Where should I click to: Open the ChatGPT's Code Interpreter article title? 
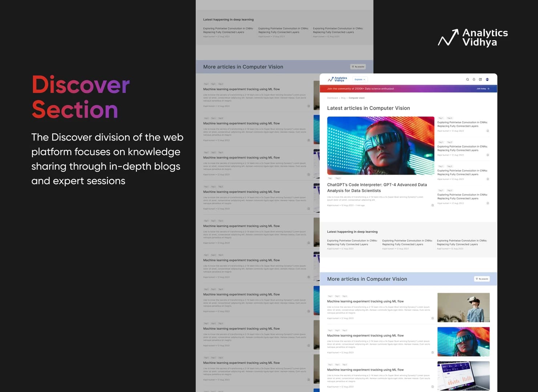pyautogui.click(x=377, y=188)
